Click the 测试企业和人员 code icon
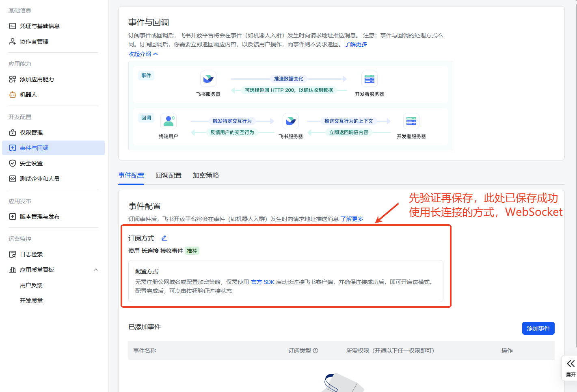Screen dimensions: 577x392 13,179
